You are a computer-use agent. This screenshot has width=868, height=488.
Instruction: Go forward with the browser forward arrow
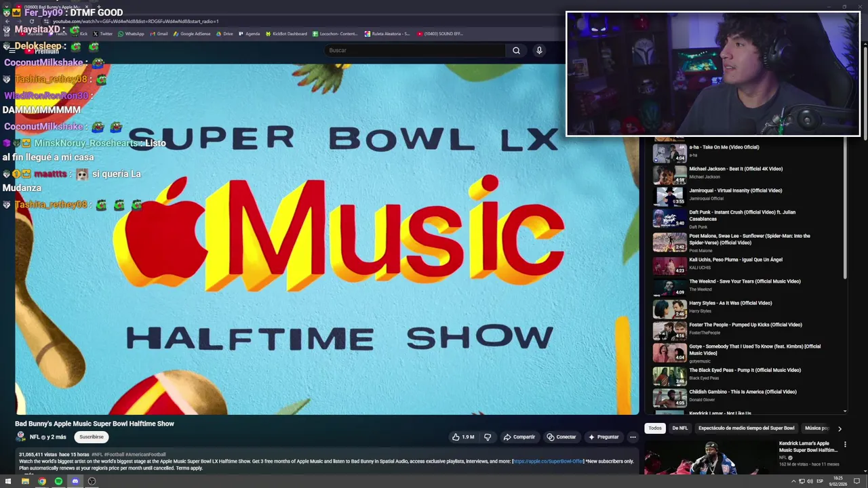click(x=19, y=22)
